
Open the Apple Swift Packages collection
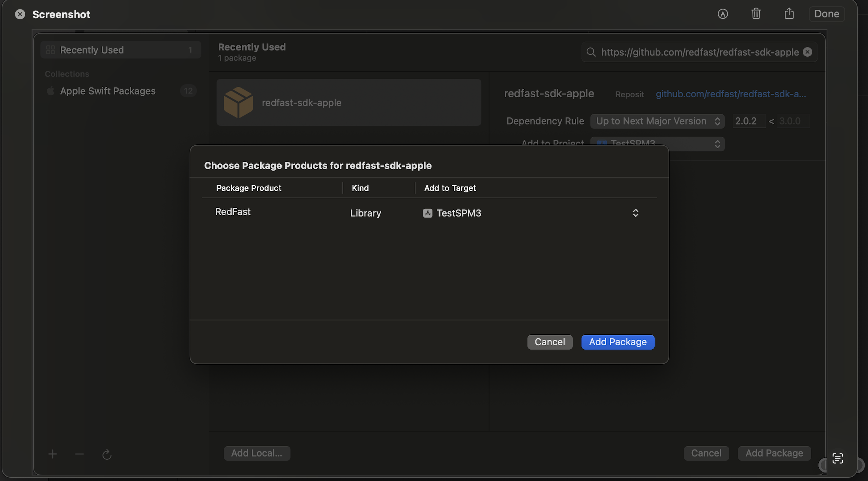(x=121, y=91)
